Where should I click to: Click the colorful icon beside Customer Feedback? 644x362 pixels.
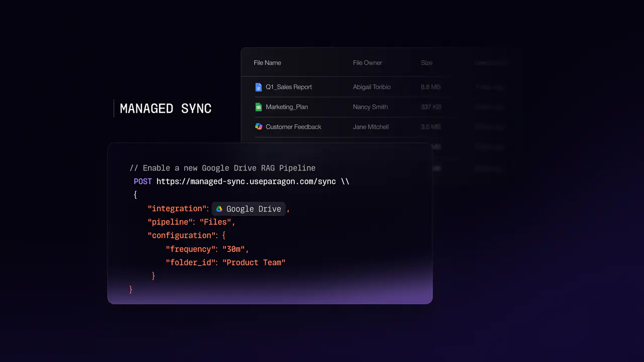click(x=259, y=127)
